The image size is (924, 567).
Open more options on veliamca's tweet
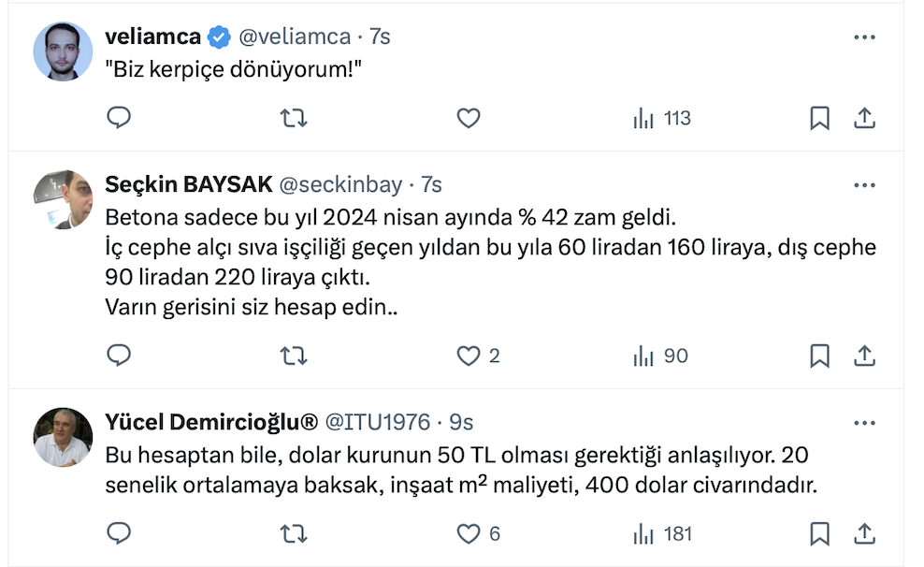pos(865,37)
